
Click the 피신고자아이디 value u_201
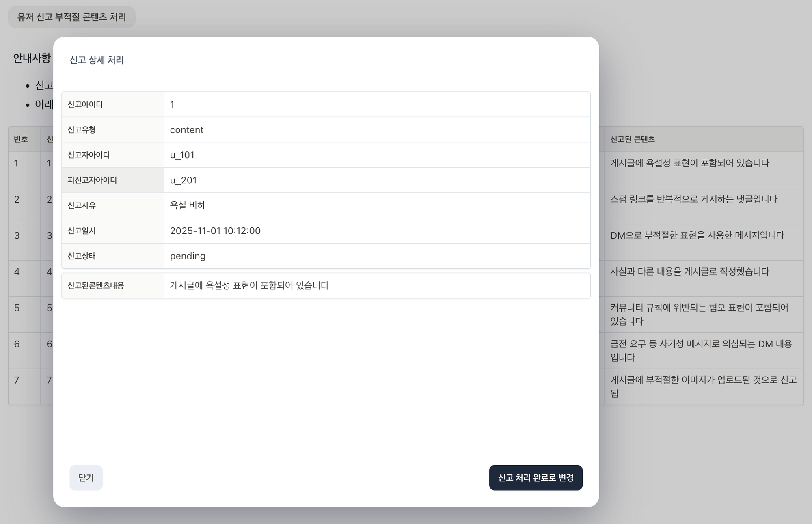(183, 180)
